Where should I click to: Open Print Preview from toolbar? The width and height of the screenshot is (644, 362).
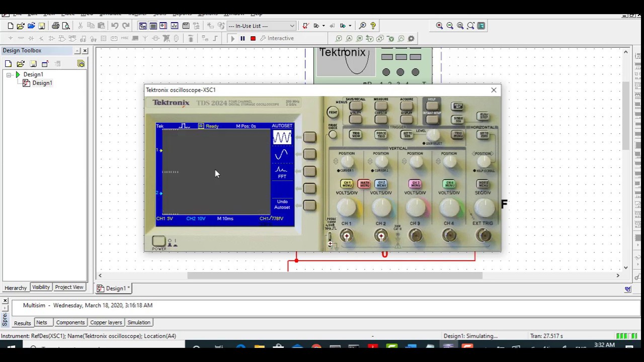[x=66, y=26]
